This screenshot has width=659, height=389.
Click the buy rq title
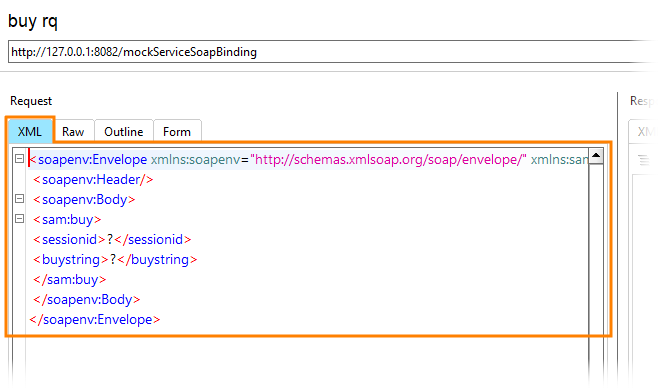pyautogui.click(x=33, y=21)
